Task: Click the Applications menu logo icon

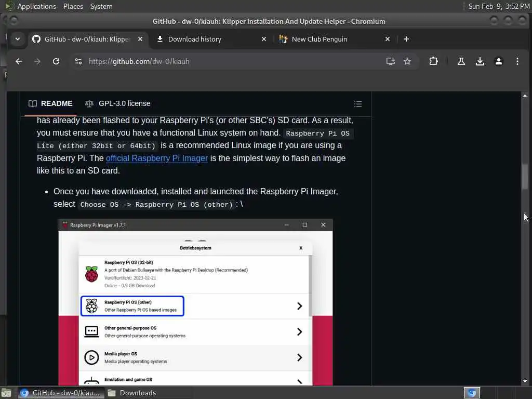Action: (x=9, y=6)
